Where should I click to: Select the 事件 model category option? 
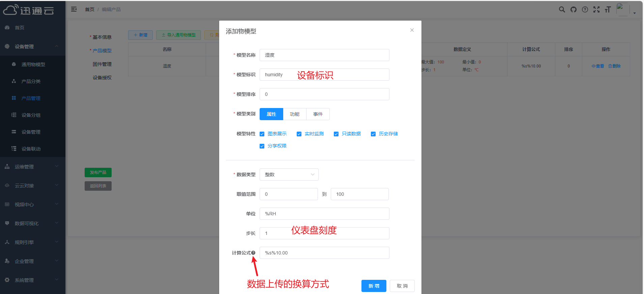pos(318,114)
